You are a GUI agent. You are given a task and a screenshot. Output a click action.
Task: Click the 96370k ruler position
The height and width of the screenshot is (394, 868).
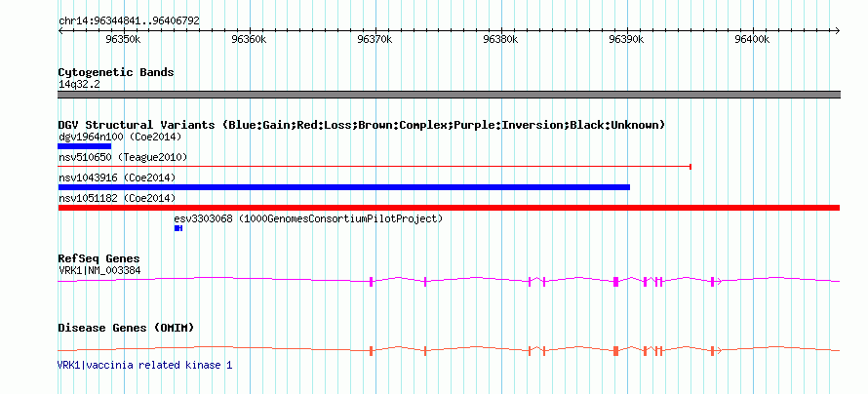tap(375, 39)
